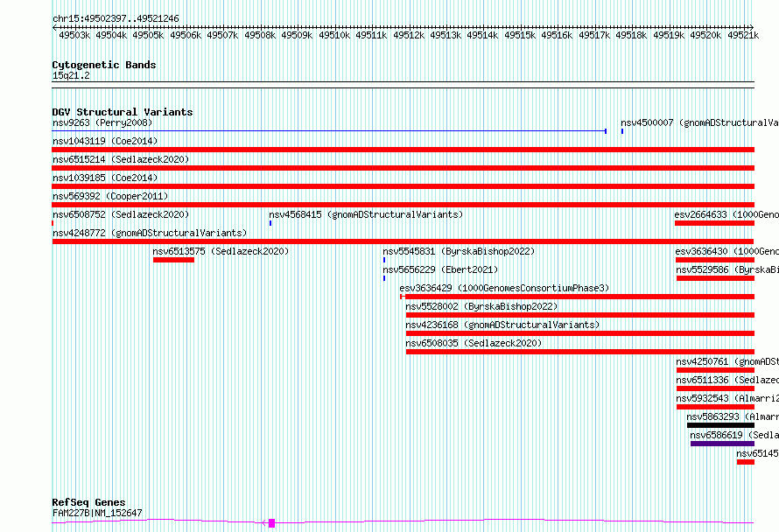This screenshot has width=779, height=532.
Task: Click the red bar under nsv1043119
Action: (x=403, y=150)
